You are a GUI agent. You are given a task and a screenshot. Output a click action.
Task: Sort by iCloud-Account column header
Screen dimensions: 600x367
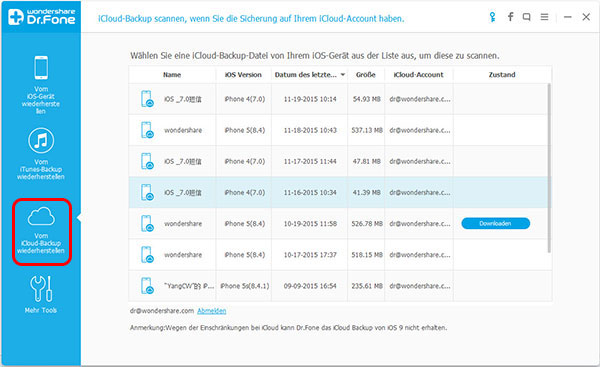click(x=419, y=75)
